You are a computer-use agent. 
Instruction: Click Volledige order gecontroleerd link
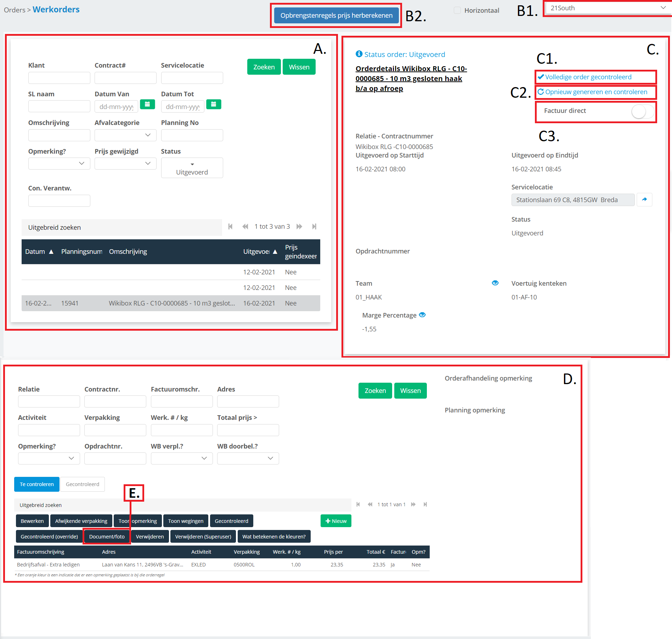tap(585, 77)
